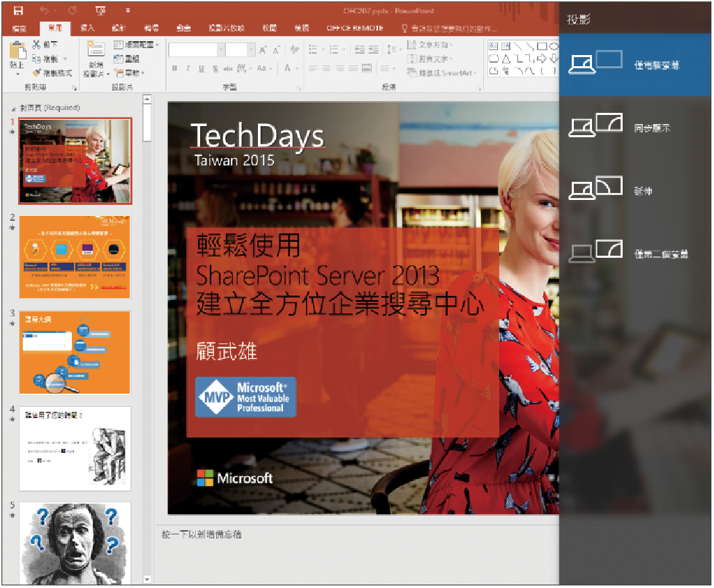
Task: Open the Layout (版面配置) dropdown
Action: click(x=136, y=45)
